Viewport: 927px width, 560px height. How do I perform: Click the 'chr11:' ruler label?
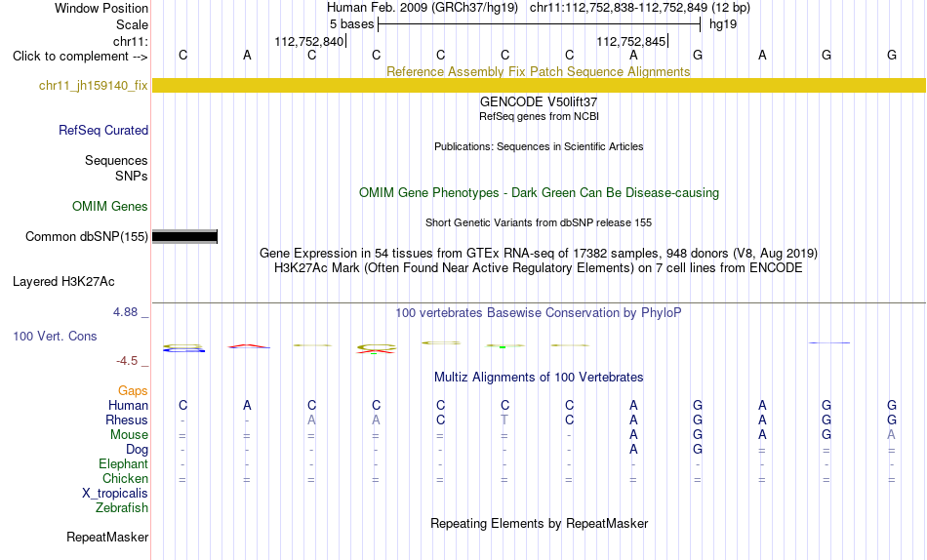pos(130,41)
